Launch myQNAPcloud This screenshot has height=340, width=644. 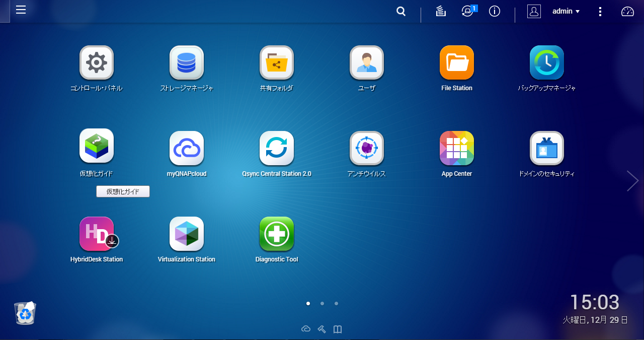coord(187,148)
